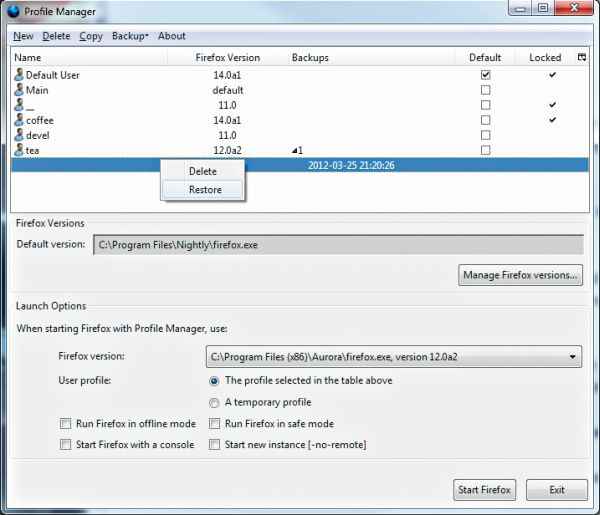Minimize the Profile Manager window

pyautogui.click(x=520, y=8)
